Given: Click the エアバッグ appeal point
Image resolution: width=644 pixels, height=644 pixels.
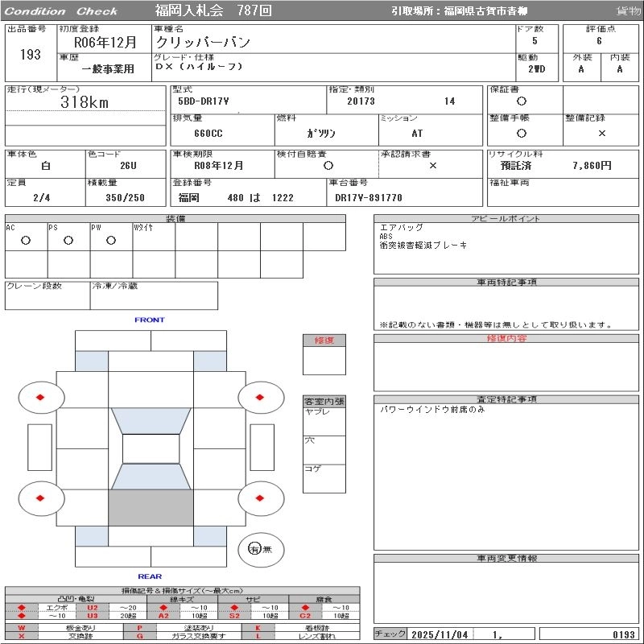Looking at the screenshot, I should click(401, 227).
